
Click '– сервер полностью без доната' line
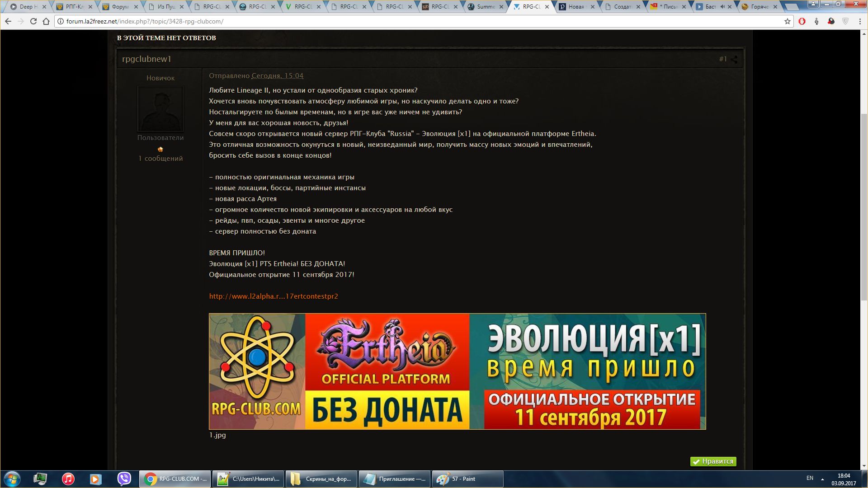click(x=262, y=231)
